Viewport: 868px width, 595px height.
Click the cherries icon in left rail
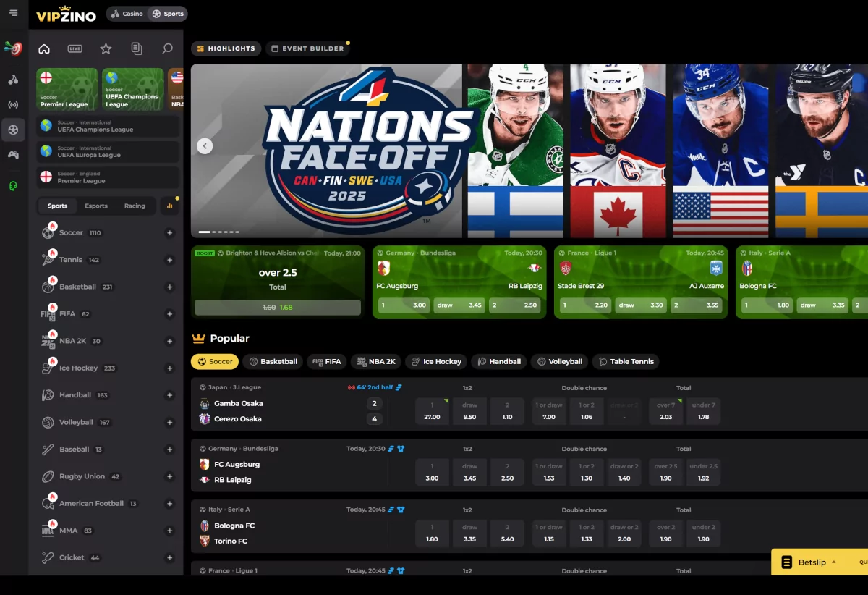click(13, 79)
